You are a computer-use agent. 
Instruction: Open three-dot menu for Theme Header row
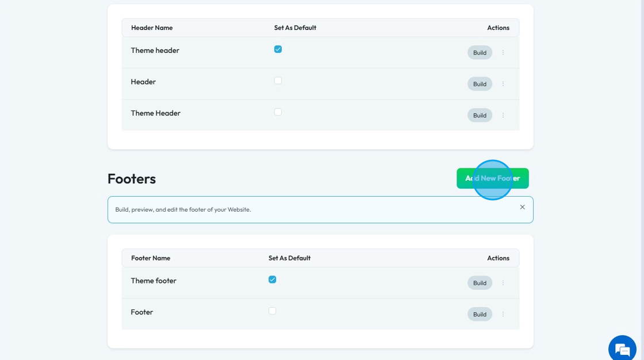click(x=503, y=116)
